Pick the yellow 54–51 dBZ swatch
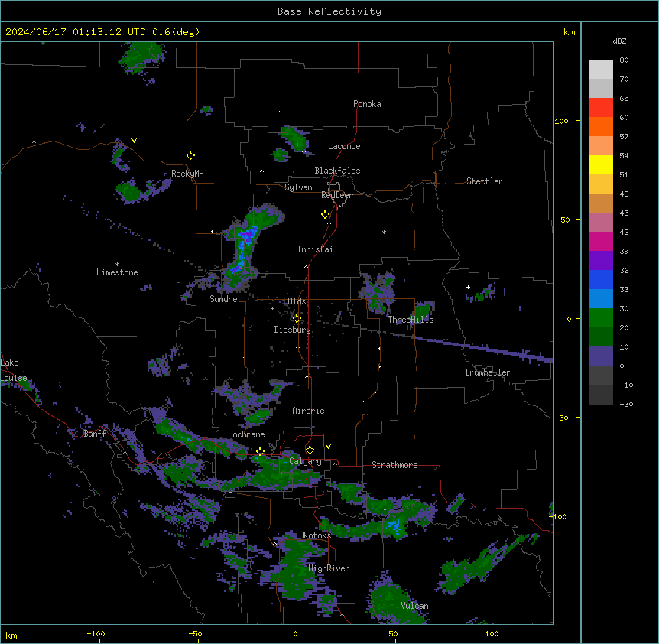Viewport: 659px width, 644px height. click(x=601, y=164)
